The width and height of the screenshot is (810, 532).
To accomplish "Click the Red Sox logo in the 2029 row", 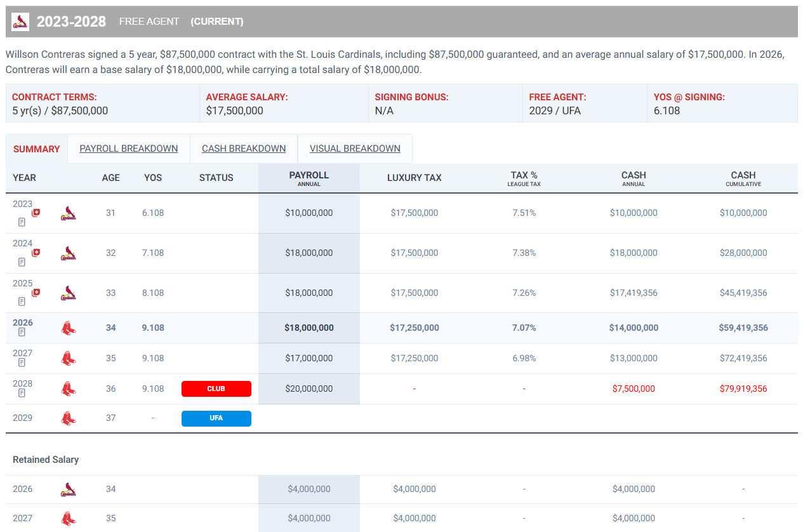I will coord(68,418).
